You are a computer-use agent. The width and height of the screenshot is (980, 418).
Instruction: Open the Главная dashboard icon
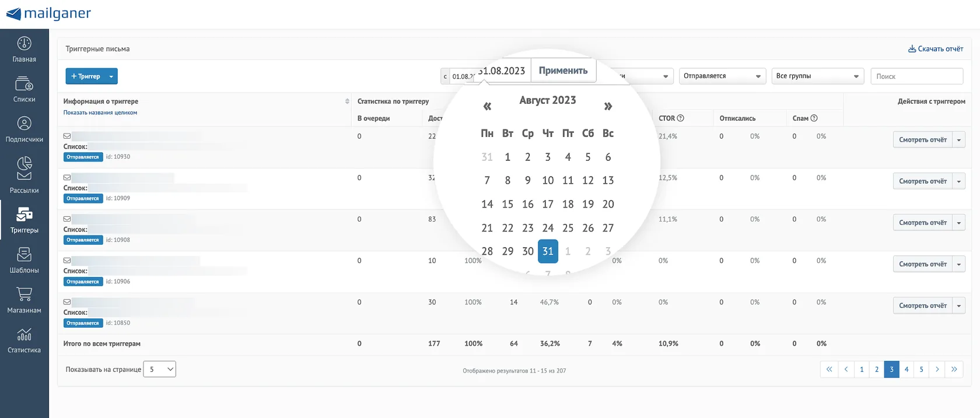pos(24,43)
